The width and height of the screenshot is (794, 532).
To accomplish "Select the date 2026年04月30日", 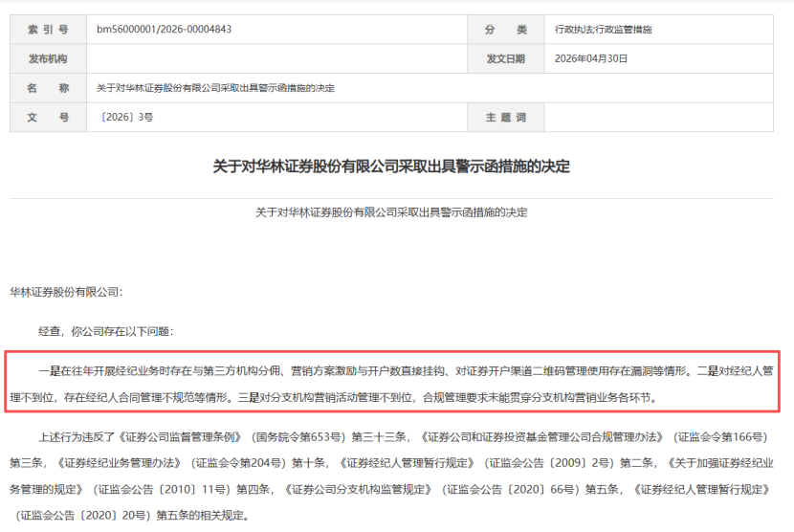I will point(591,58).
